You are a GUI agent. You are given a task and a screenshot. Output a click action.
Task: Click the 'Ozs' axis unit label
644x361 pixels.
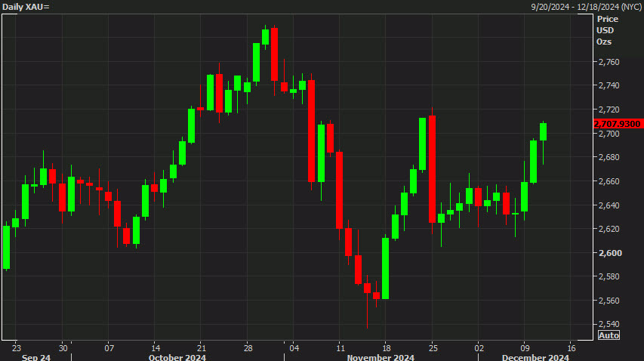click(604, 42)
